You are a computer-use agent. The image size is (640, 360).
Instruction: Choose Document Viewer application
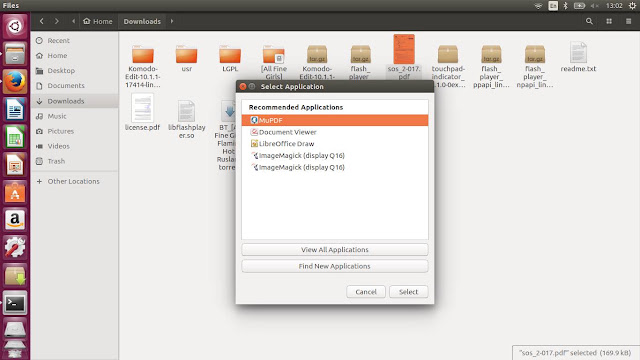(x=335, y=132)
